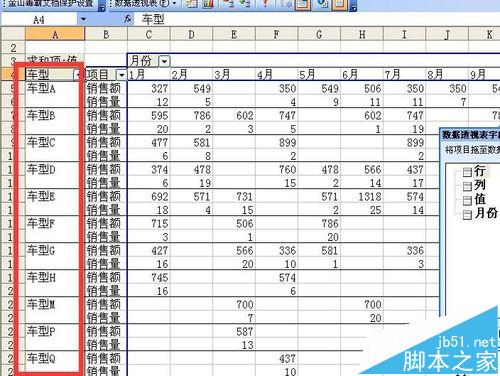Click the 数据透视表字段 panel title bar
Image resolution: width=500 pixels, height=376 pixels.
click(x=470, y=135)
